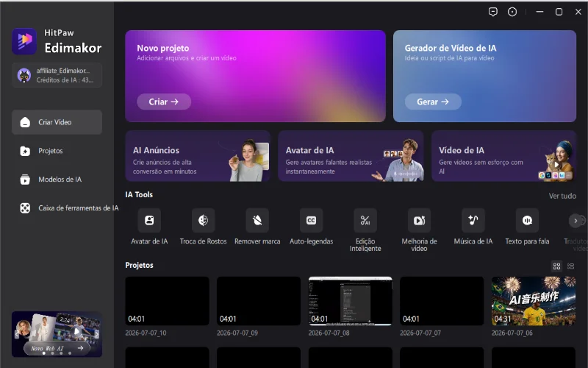Open the AI Anúncios card
The width and height of the screenshot is (588, 368).
(x=198, y=156)
